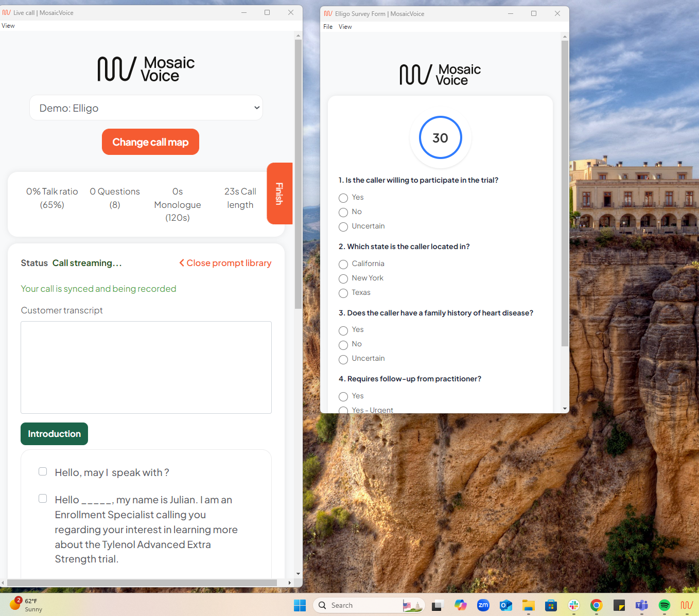Open MosaicVoice taskbar icon
Screen dimensions: 699x616
[687, 605]
